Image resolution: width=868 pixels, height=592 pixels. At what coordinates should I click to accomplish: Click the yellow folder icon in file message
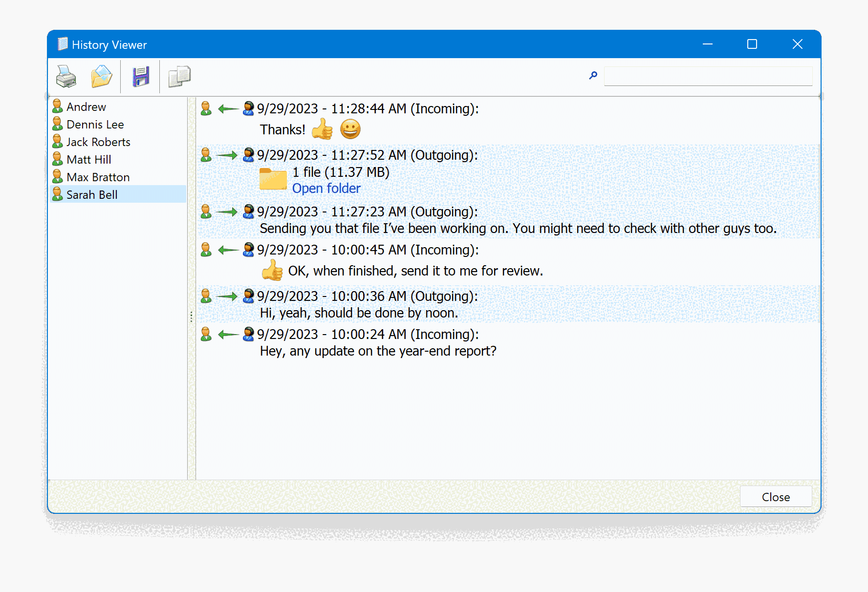[273, 179]
